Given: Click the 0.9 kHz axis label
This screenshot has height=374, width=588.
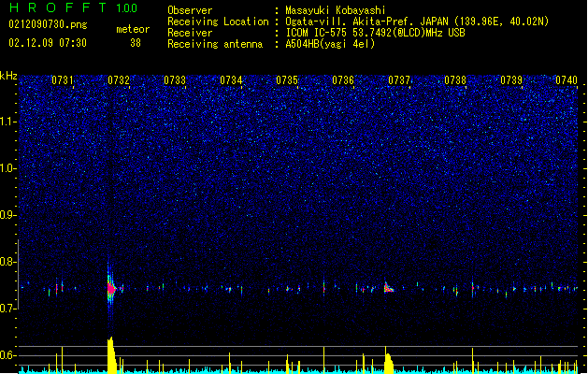Looking at the screenshot, I should (x=8, y=215).
